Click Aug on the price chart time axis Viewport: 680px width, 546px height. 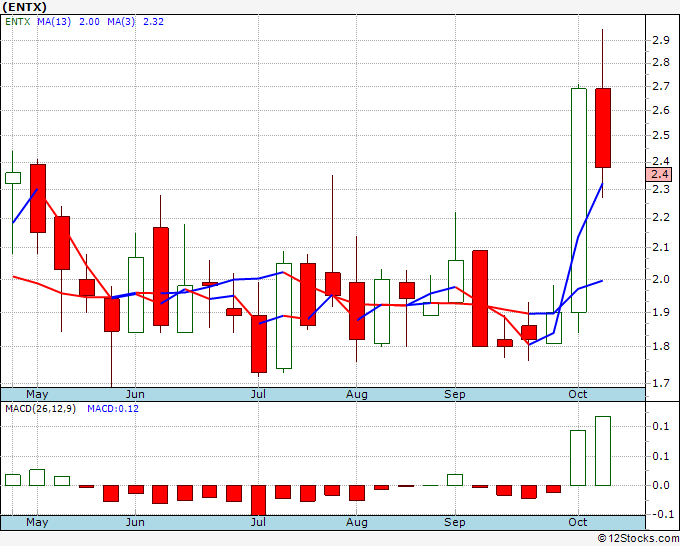[356, 394]
